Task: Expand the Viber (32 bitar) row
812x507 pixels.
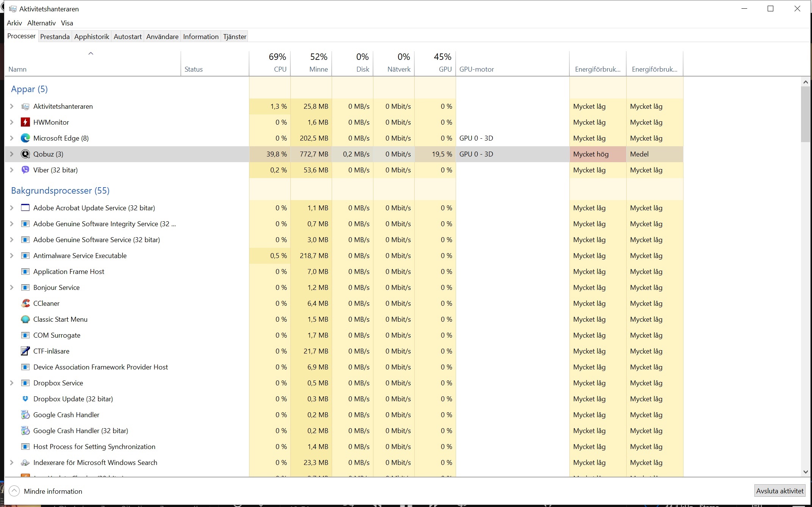Action: 12,170
